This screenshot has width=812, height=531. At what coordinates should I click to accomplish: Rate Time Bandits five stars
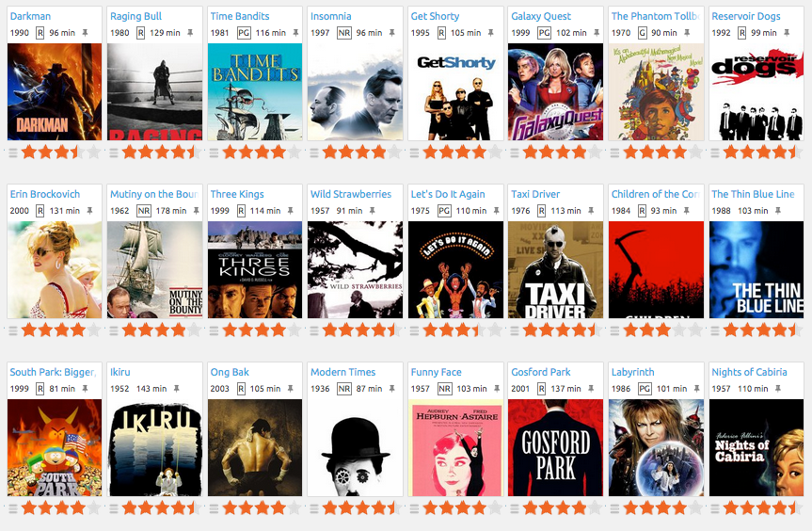[295, 153]
